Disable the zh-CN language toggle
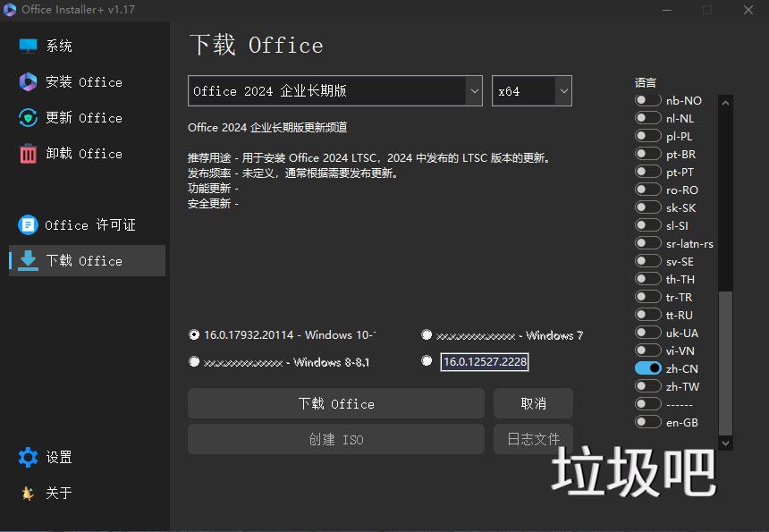Image resolution: width=769 pixels, height=532 pixels. click(646, 367)
